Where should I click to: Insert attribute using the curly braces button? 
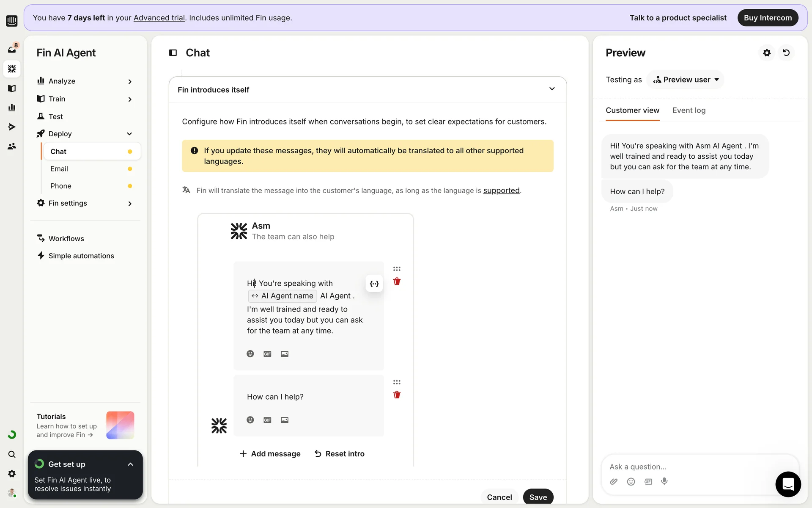[x=374, y=284]
